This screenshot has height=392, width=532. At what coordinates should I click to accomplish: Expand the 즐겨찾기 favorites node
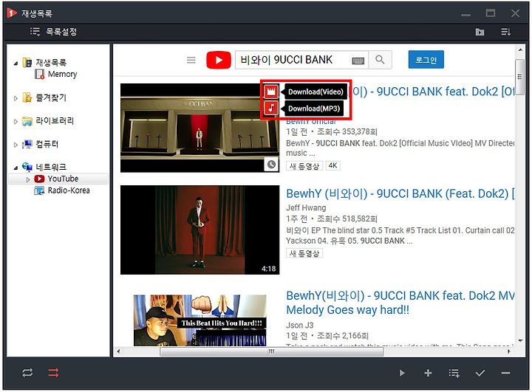pos(16,98)
